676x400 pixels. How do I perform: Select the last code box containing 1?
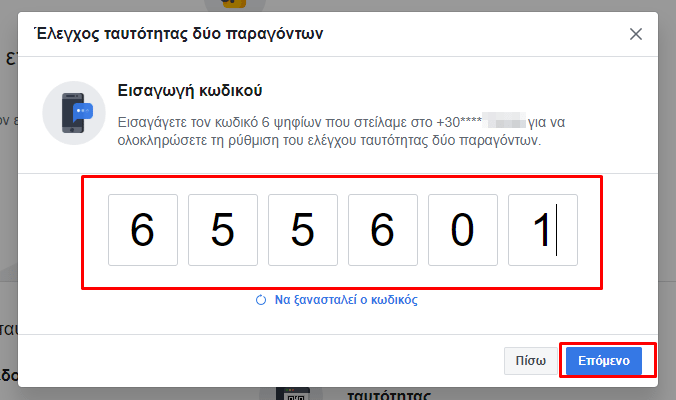[543, 230]
